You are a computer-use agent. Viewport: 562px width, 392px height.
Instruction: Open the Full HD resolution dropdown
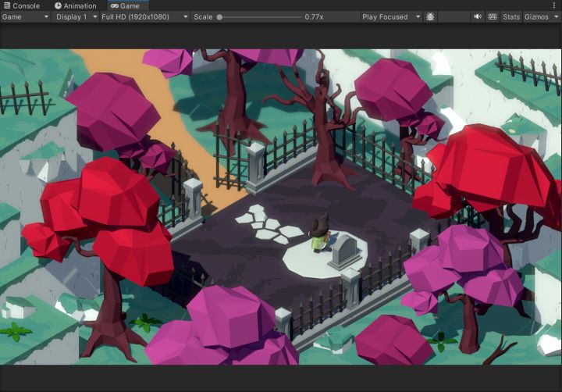click(x=144, y=17)
